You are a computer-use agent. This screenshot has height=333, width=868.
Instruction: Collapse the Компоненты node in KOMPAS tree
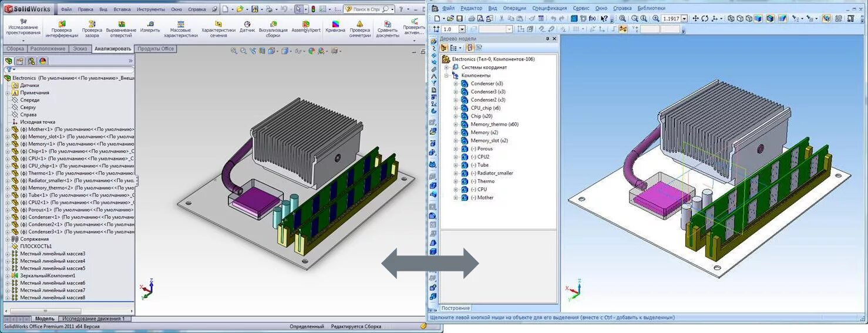pos(446,75)
